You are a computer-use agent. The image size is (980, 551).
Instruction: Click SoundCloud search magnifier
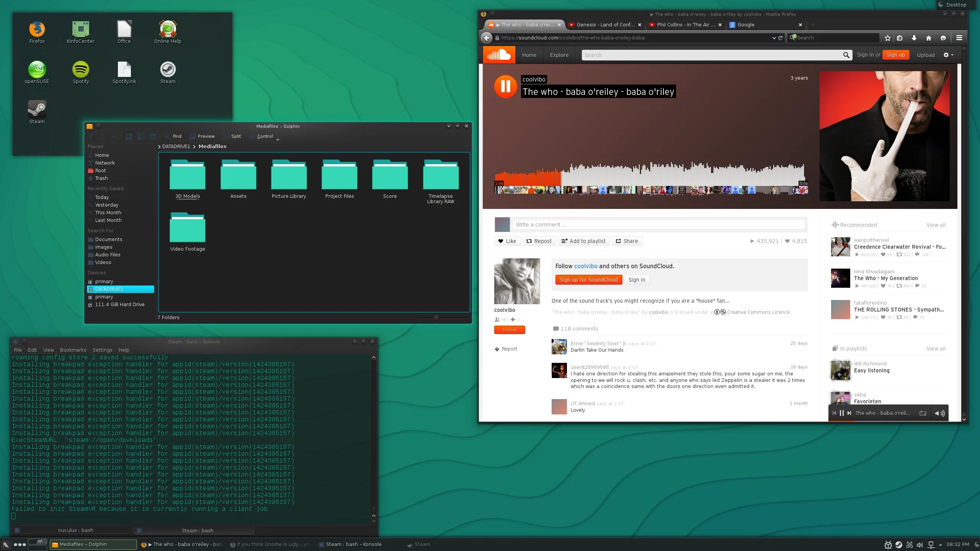click(x=846, y=55)
